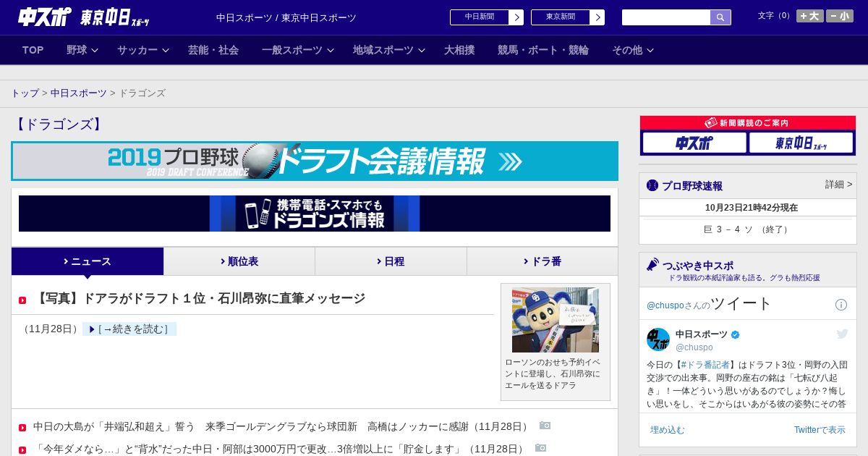
Task: Focus the header search input field
Action: tap(666, 17)
